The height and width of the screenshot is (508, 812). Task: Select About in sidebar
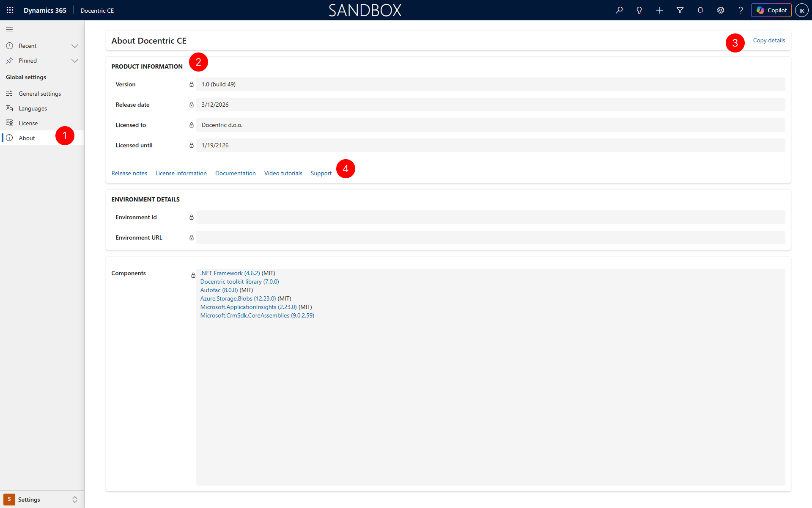42,138
